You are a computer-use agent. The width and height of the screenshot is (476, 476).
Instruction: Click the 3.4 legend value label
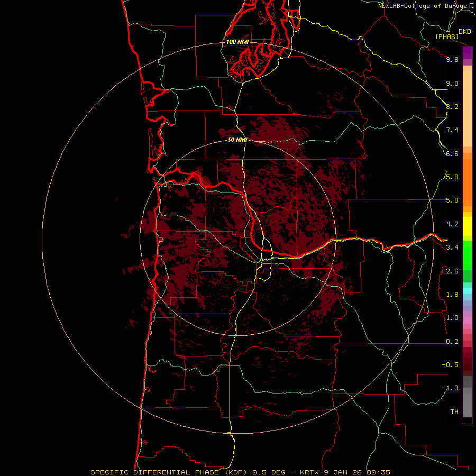click(x=452, y=248)
